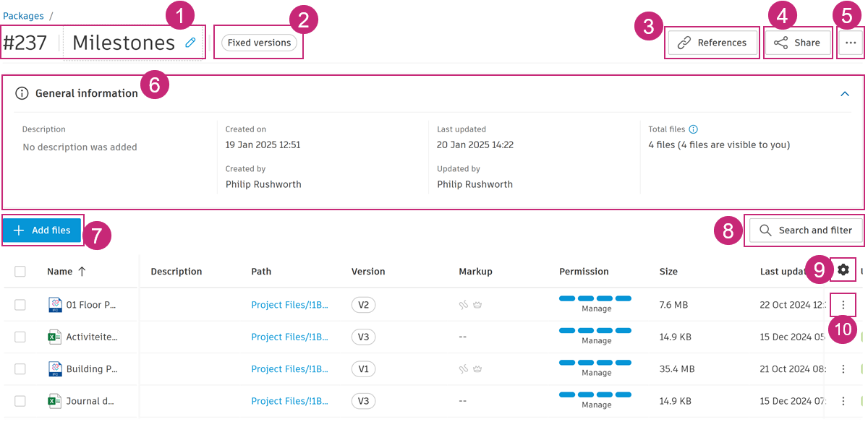This screenshot has width=868, height=427.
Task: Click the Activiteite... file name
Action: tap(92, 337)
